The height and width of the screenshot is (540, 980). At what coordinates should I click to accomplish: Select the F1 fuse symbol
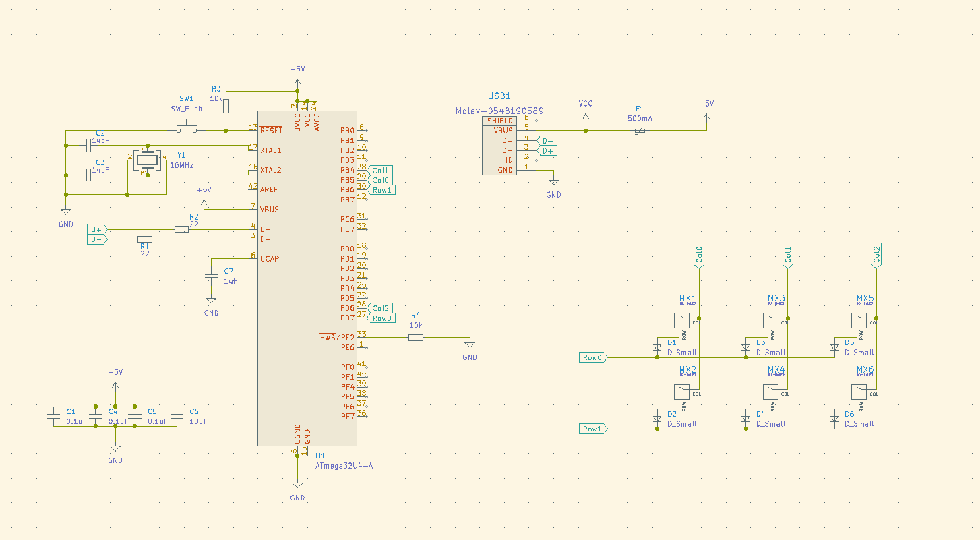tap(640, 131)
